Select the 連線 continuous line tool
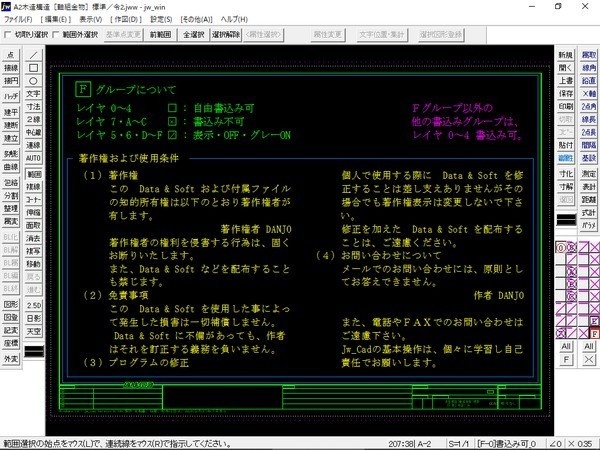This screenshot has height=450, width=600. (33, 145)
